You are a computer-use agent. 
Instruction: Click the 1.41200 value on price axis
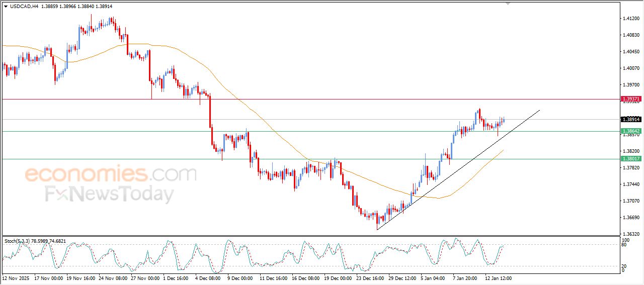coord(631,19)
